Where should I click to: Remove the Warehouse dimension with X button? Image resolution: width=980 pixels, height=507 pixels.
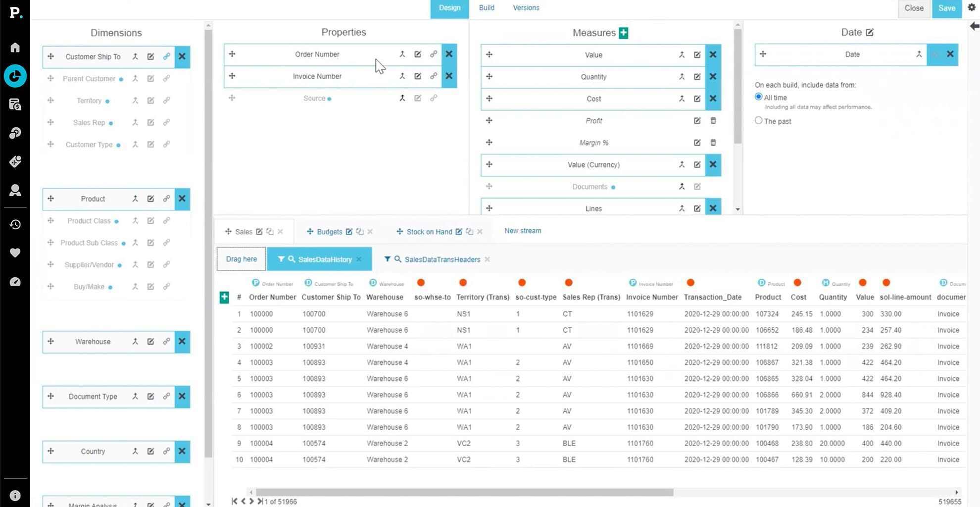182,342
